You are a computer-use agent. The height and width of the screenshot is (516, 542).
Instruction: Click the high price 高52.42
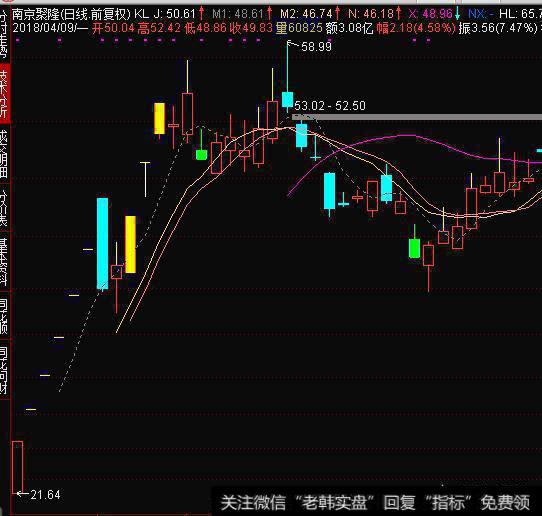tap(159, 28)
